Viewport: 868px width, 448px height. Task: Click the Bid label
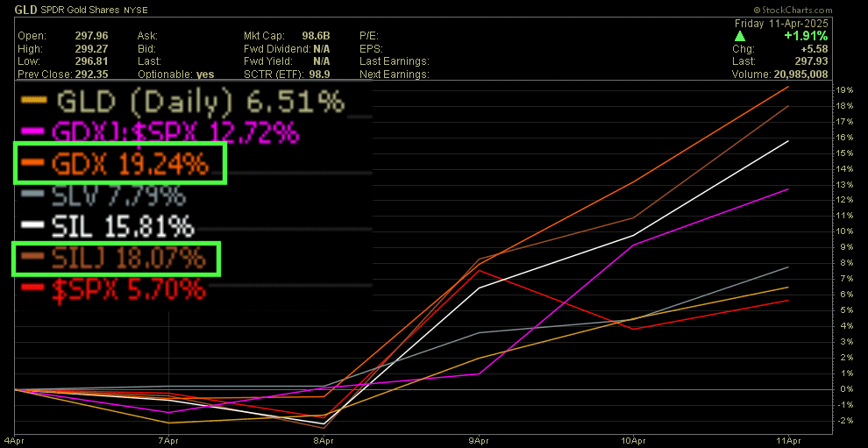tap(146, 48)
